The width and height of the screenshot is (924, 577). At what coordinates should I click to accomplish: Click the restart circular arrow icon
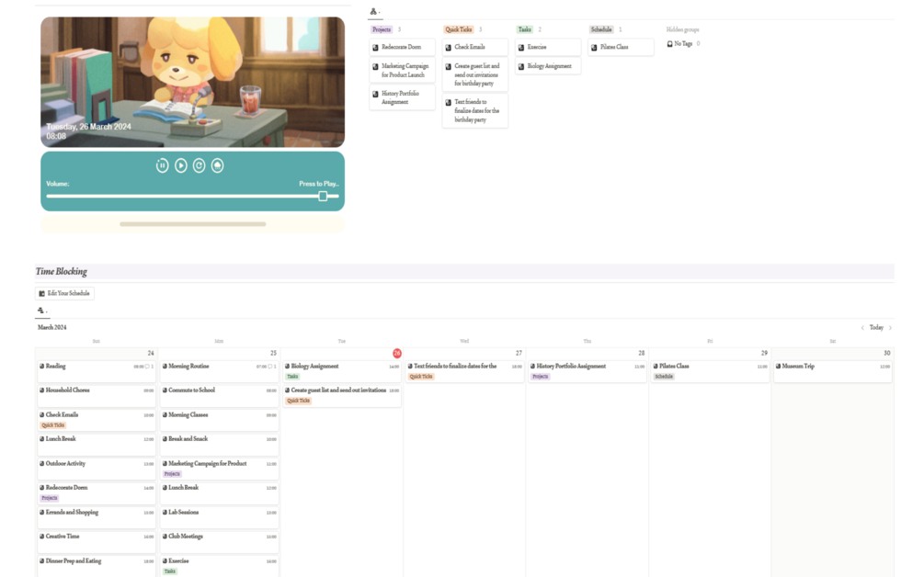(x=200, y=166)
